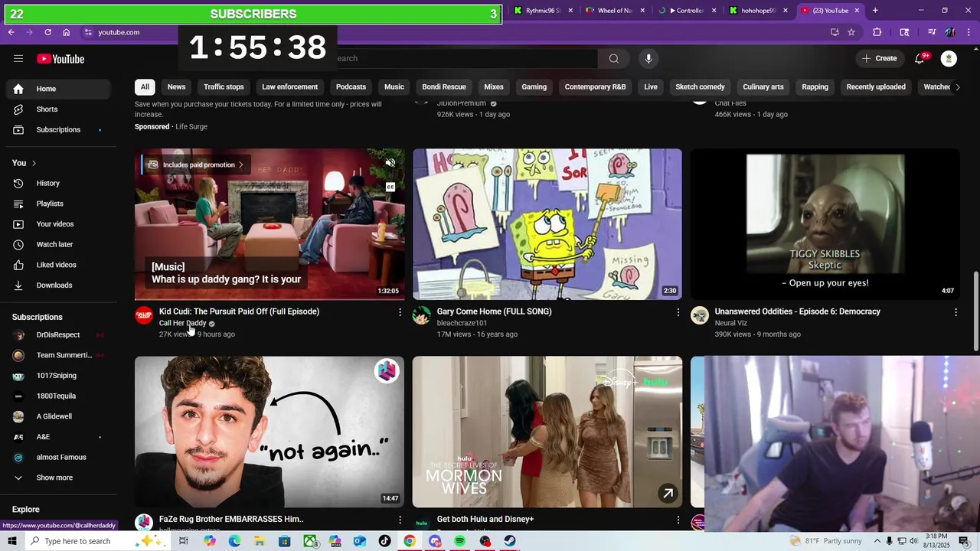Open options menu for Unanswered Oddities video
Image resolution: width=980 pixels, height=551 pixels.
pos(955,312)
